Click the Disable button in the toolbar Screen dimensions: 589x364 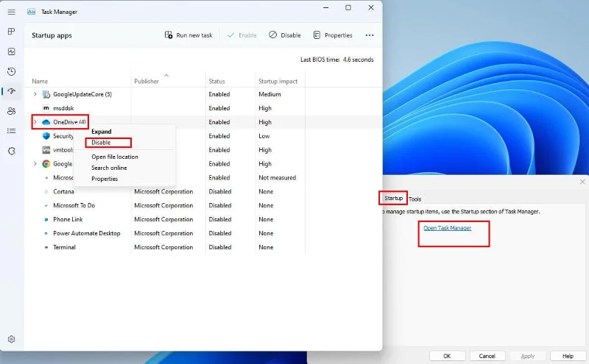pos(285,35)
